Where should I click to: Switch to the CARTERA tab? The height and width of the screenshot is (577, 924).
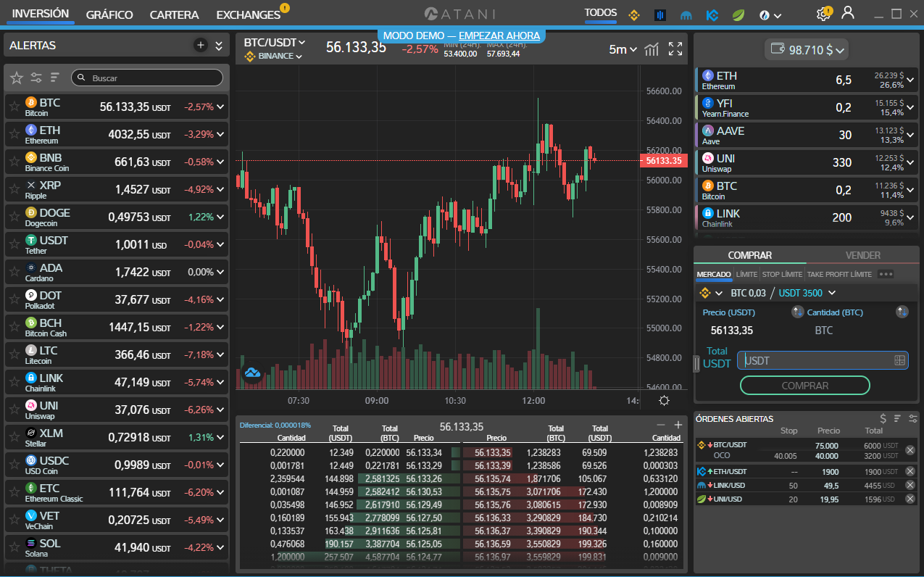(174, 14)
